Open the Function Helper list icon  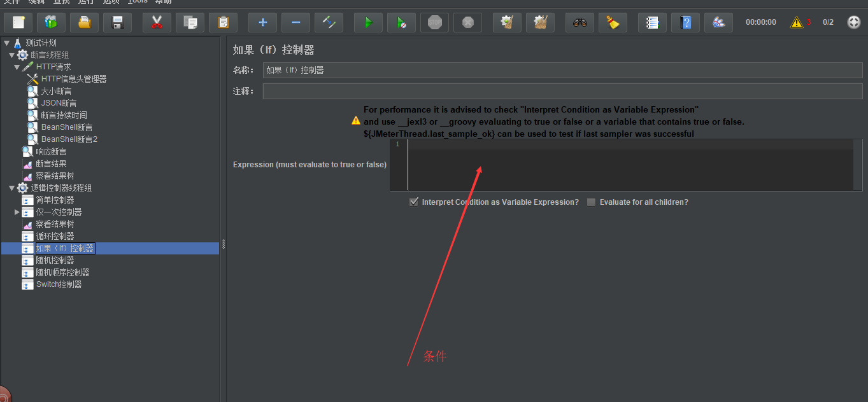click(652, 22)
